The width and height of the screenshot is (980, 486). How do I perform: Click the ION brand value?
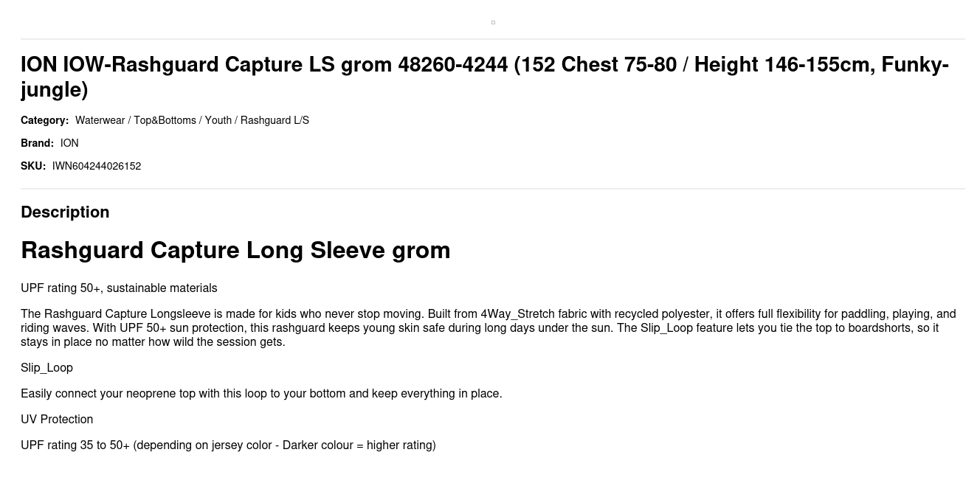tap(69, 143)
